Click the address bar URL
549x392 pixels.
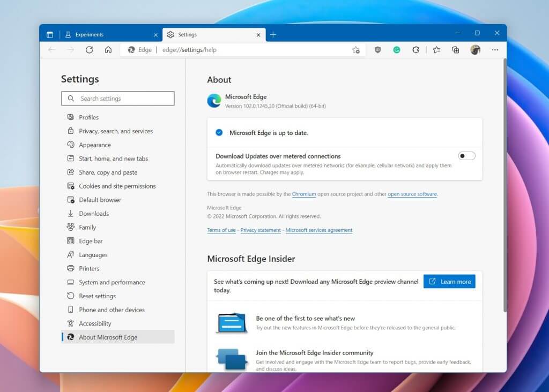(189, 50)
